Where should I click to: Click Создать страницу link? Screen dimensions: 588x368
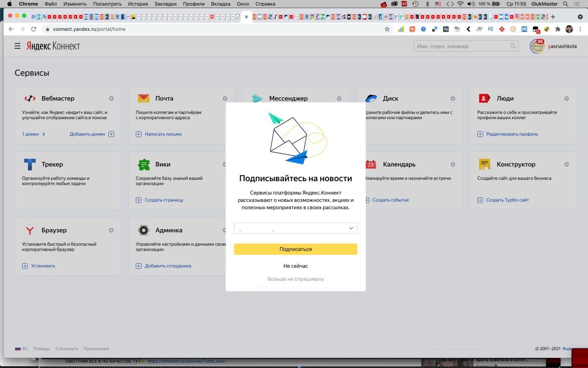(159, 200)
